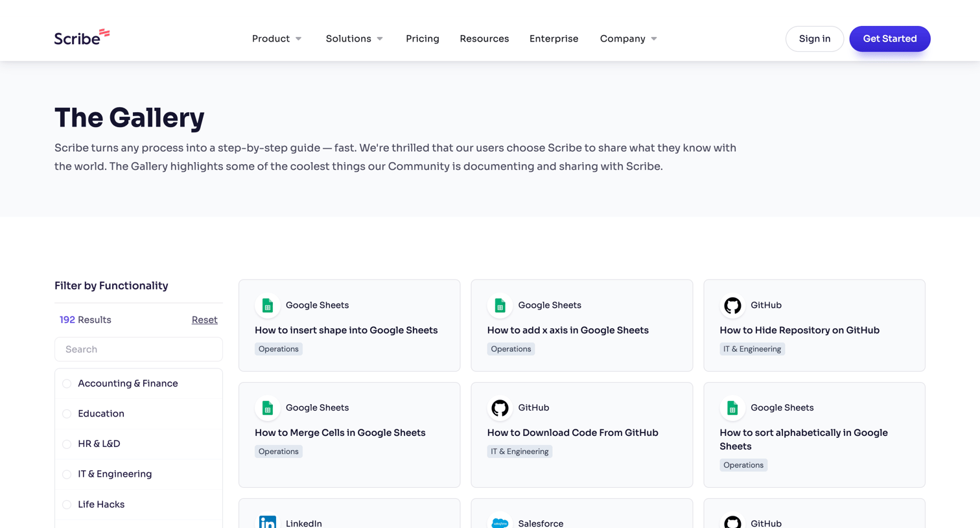Viewport: 980px width, 528px height.
Task: Click Operations tag on sort alphabetically card
Action: [743, 465]
